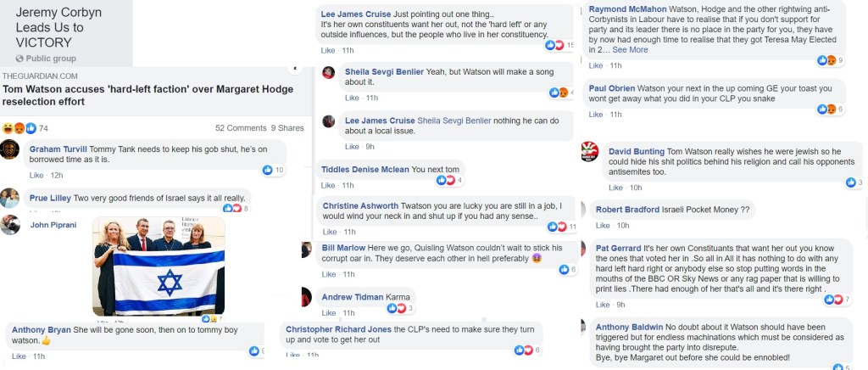Open Paul Obrien's profile name link

point(611,88)
